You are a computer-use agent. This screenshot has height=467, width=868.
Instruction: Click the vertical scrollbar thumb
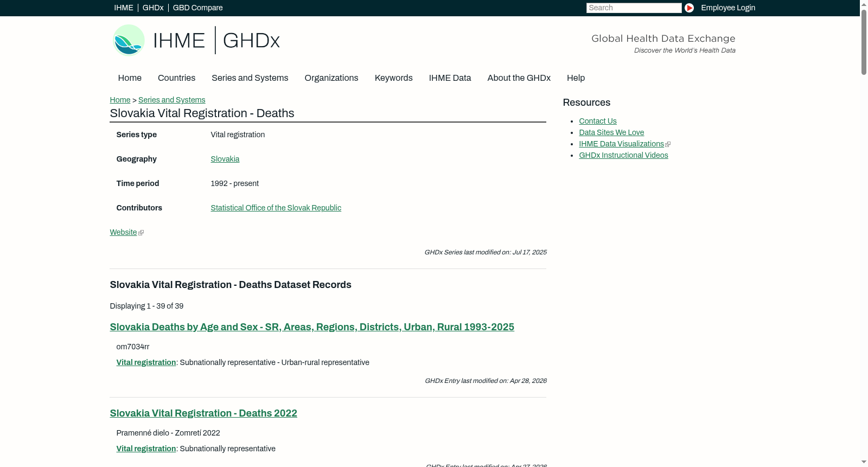coord(864,42)
